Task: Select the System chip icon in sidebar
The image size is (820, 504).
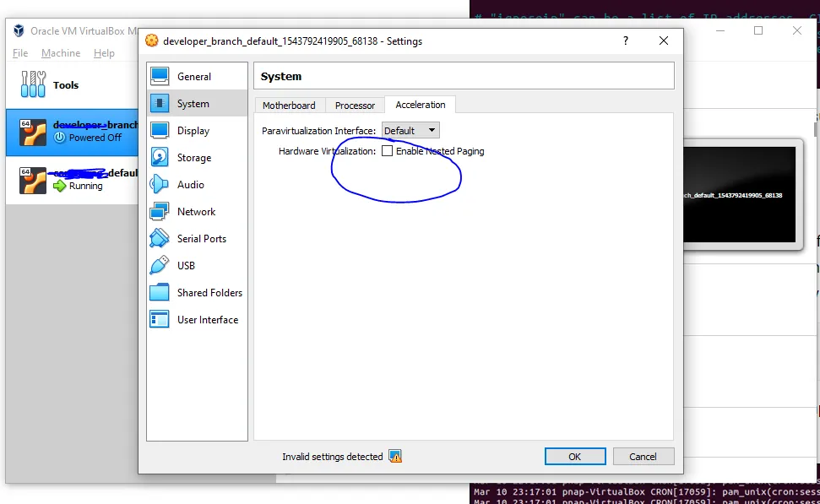Action: pos(160,104)
